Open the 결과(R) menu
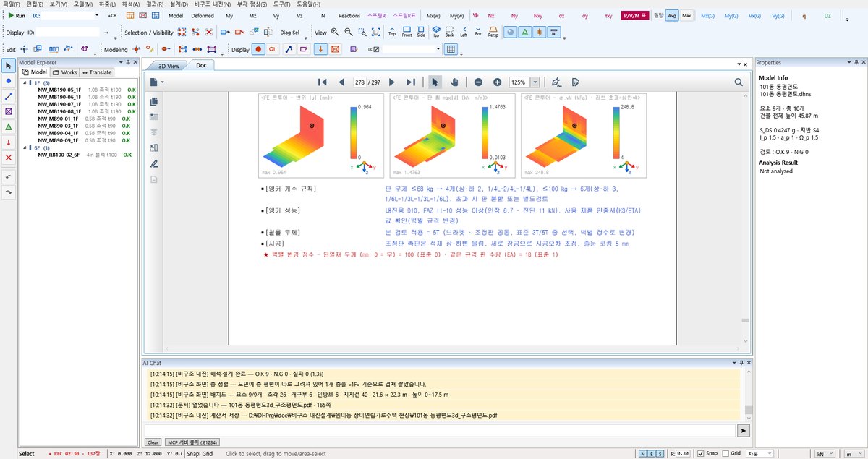The image size is (868, 459). point(153,4)
